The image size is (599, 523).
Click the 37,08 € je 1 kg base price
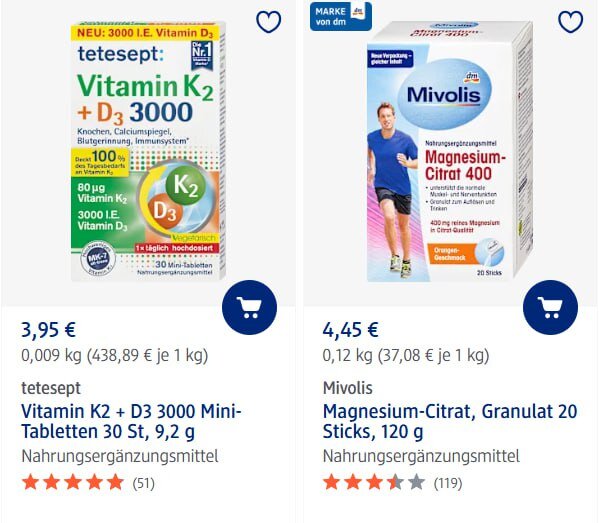tap(434, 356)
